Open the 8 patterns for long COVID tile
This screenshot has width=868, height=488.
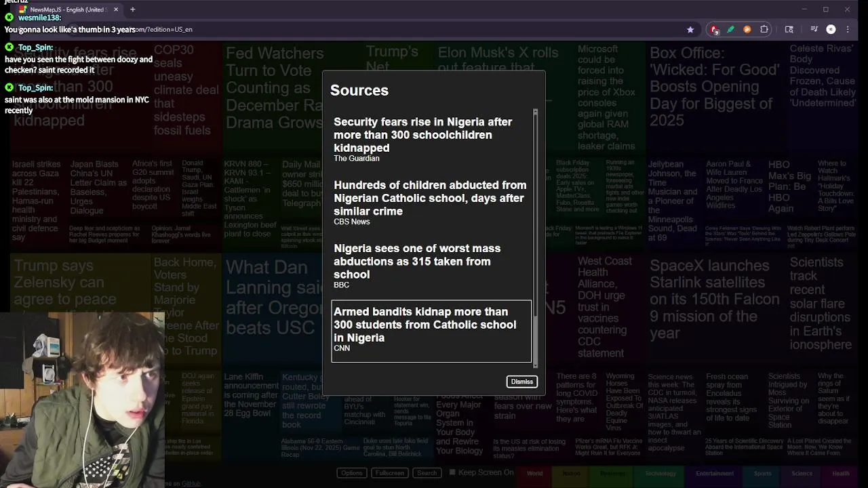[x=578, y=401]
